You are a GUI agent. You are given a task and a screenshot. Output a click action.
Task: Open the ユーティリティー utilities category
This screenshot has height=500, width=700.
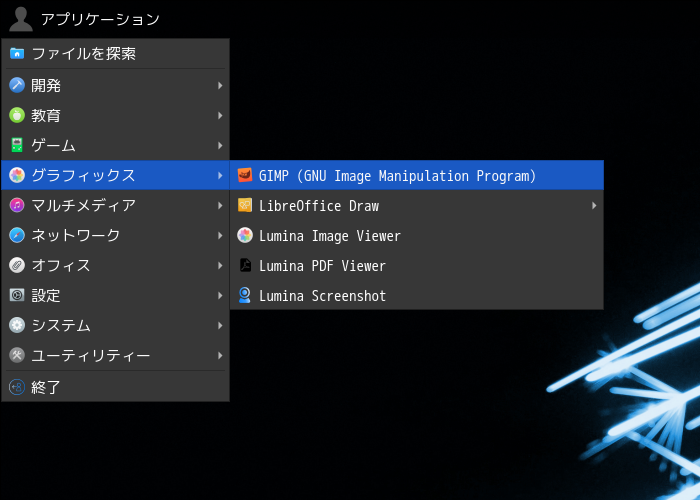[116, 355]
